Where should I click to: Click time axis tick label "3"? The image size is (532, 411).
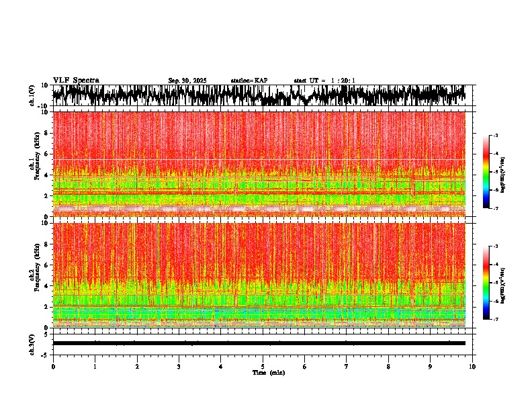coord(179,367)
